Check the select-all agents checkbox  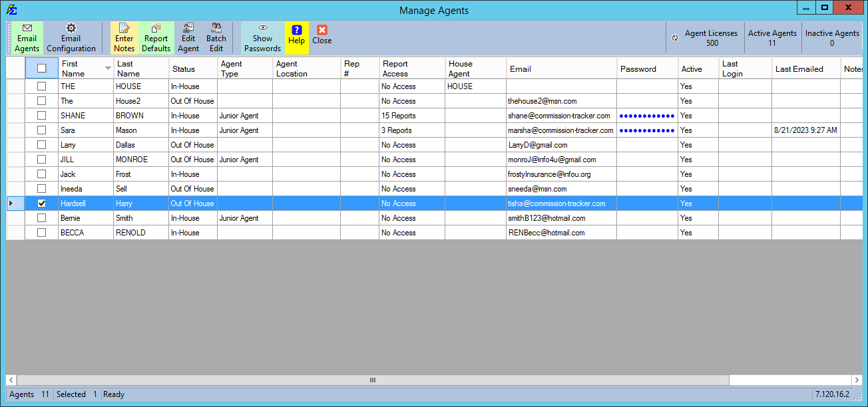pos(41,68)
